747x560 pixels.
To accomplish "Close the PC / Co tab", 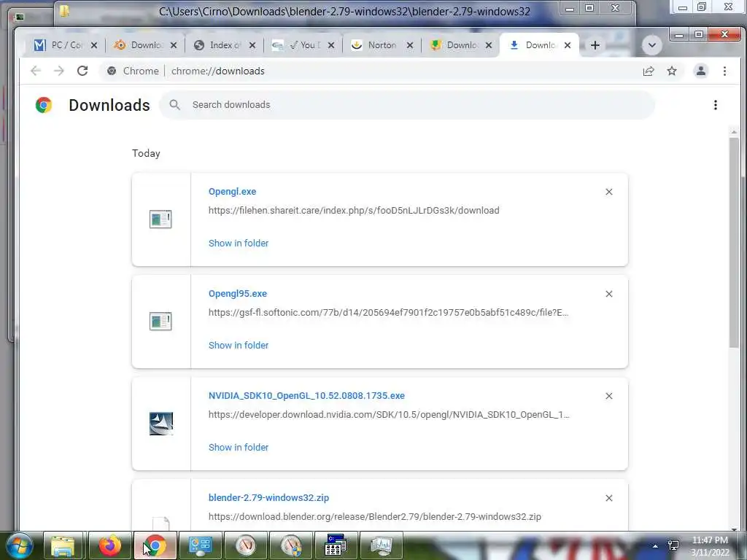I will (94, 45).
